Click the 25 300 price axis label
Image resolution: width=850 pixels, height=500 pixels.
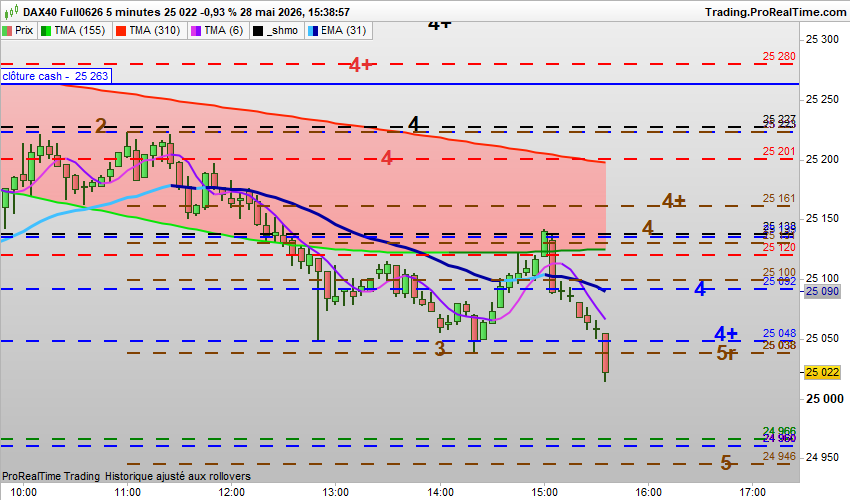pyautogui.click(x=822, y=39)
